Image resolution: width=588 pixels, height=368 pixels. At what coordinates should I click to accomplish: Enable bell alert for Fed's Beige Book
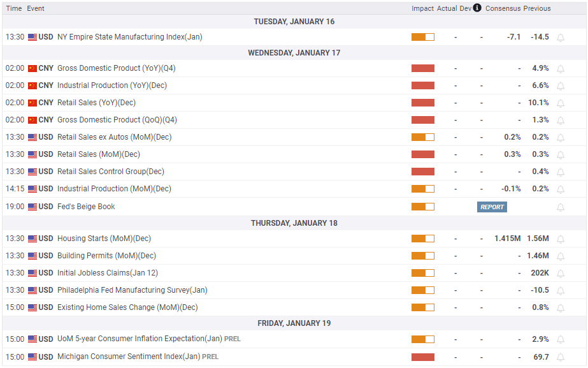[x=560, y=207]
